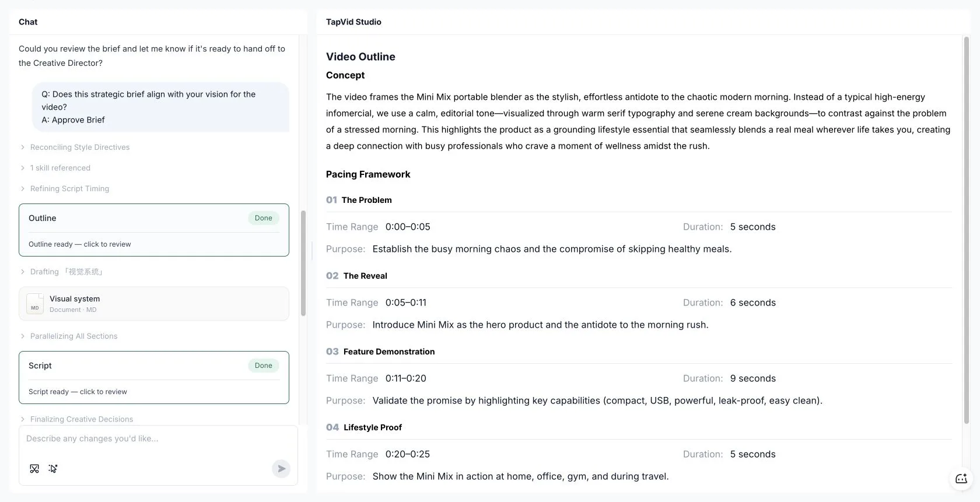This screenshot has width=980, height=502.
Task: Click the Chat panel title
Action: click(x=28, y=22)
